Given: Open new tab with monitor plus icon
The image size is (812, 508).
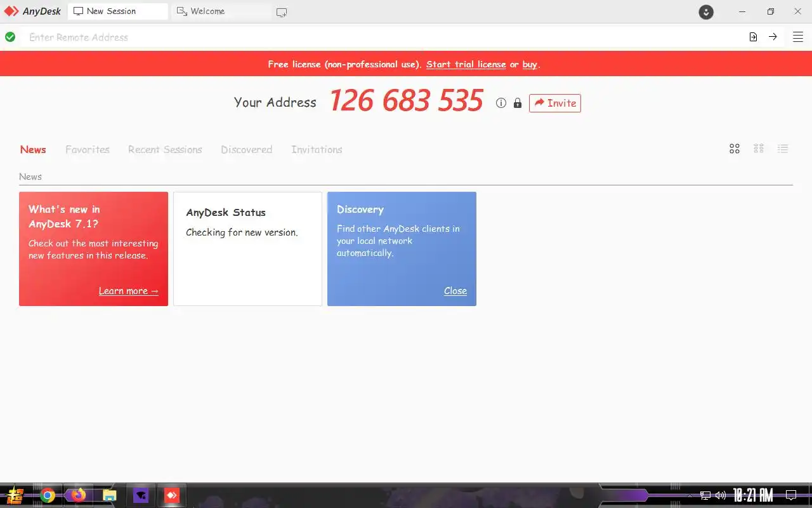Looking at the screenshot, I should (282, 12).
